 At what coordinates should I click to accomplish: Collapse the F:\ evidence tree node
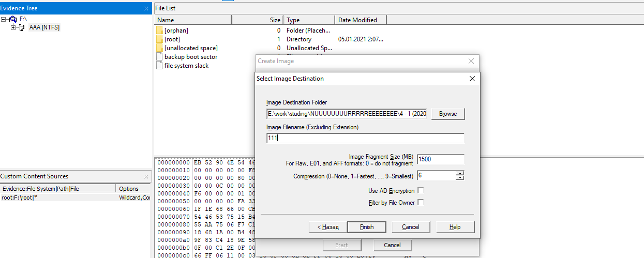click(x=4, y=19)
